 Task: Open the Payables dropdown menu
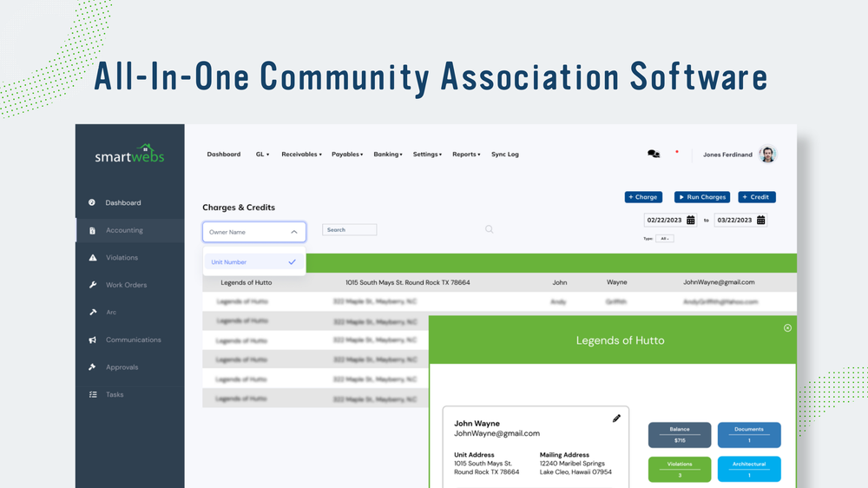[347, 155]
